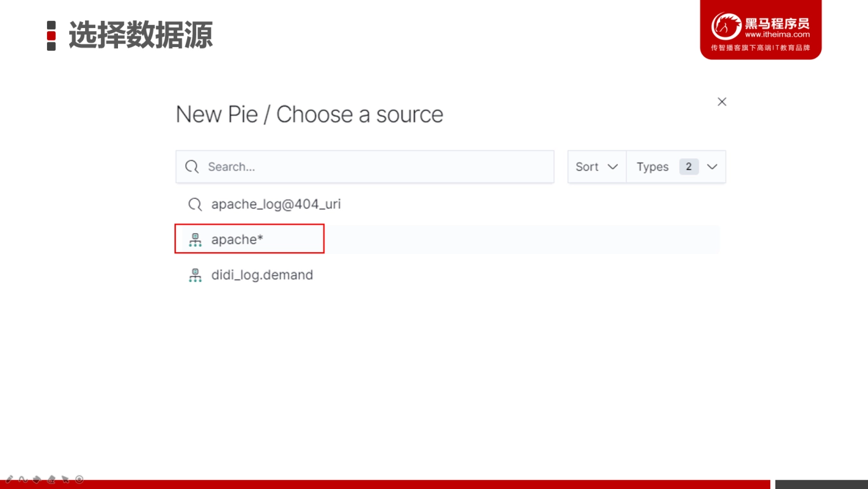Choose the curved line drawing tool
868x489 pixels.
[x=23, y=479]
